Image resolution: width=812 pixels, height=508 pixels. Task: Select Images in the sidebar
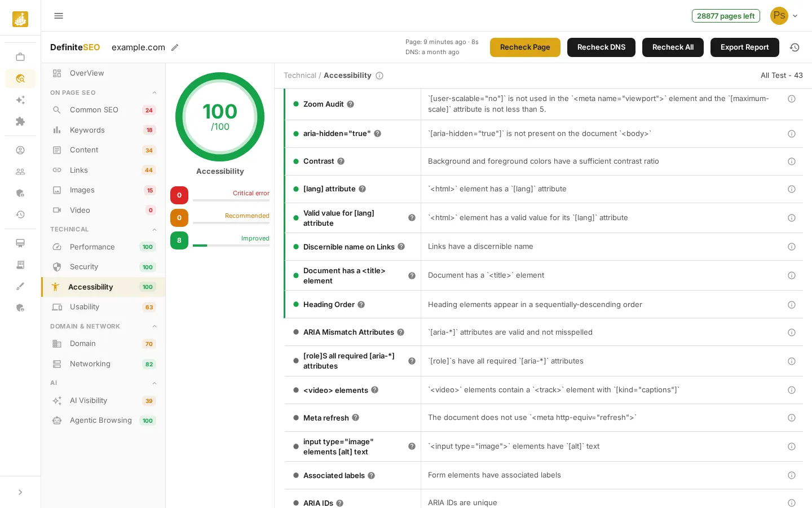[103, 190]
